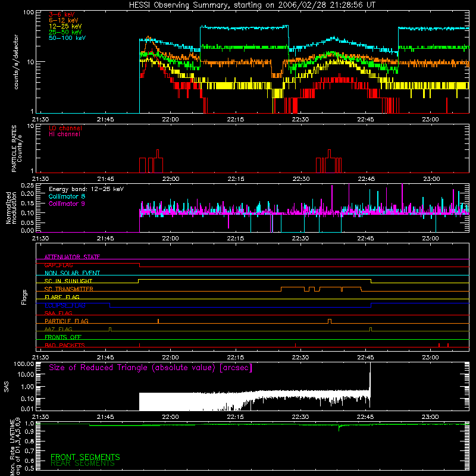Click the 100.00 y-axis label of SAS plot
The width and height of the screenshot is (476, 476).
pos(24,364)
